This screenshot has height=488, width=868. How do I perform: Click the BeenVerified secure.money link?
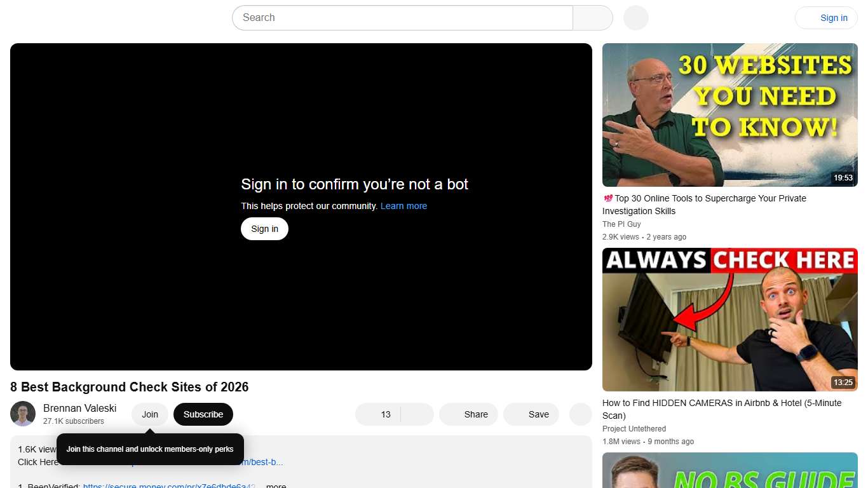pos(167,485)
